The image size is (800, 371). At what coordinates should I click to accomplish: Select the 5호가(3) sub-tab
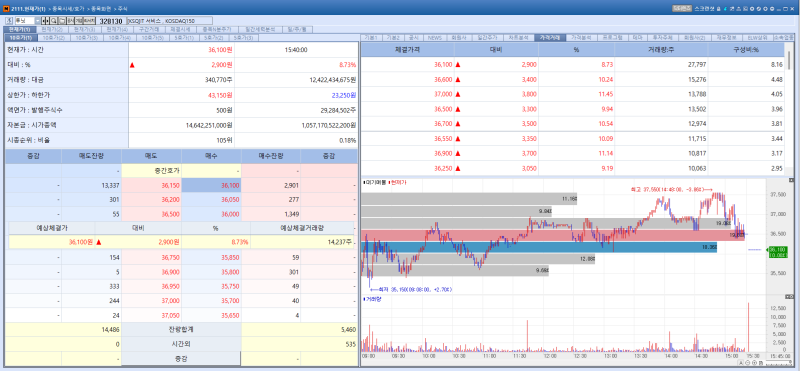[243, 38]
